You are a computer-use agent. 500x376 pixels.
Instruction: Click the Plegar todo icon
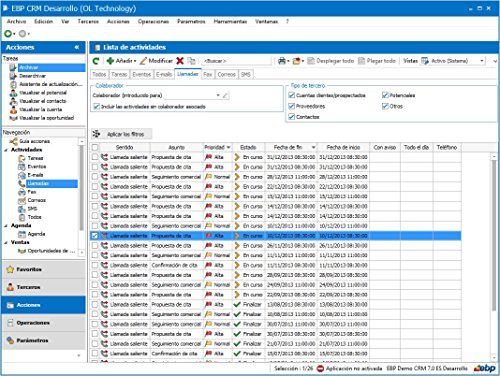click(x=361, y=61)
